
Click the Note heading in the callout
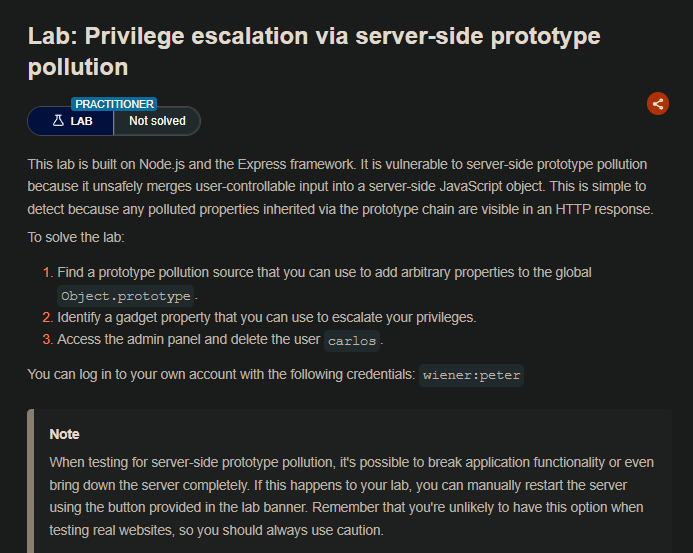click(64, 435)
